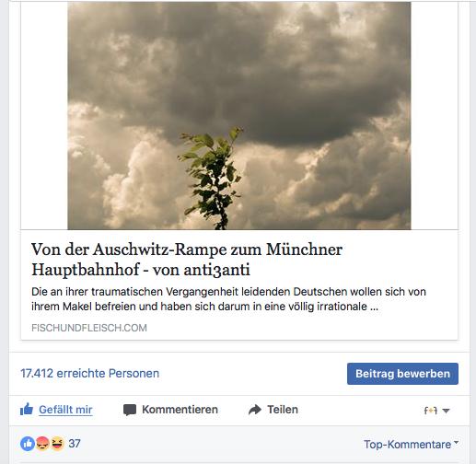Open the Von der Auschwitz-Rampe article headline
This screenshot has width=476, height=464.
pyautogui.click(x=187, y=260)
